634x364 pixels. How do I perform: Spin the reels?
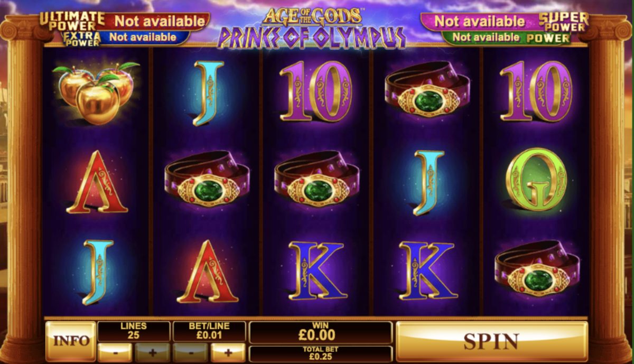(x=491, y=341)
